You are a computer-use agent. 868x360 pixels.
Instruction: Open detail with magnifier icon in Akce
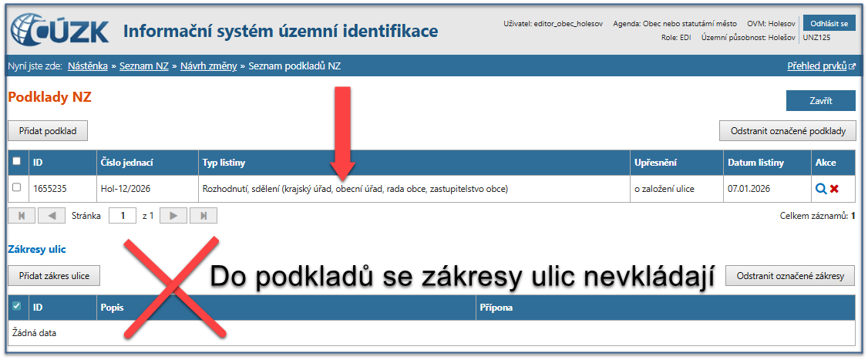tap(820, 188)
